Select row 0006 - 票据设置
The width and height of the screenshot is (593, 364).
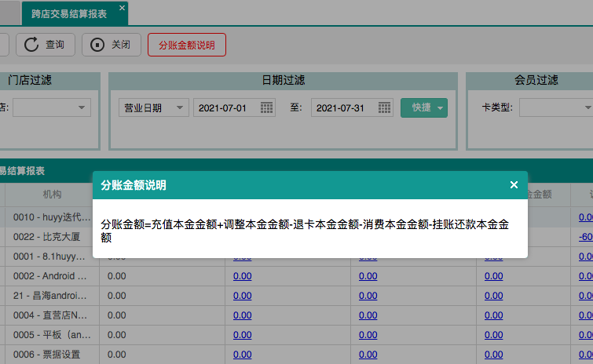46,355
